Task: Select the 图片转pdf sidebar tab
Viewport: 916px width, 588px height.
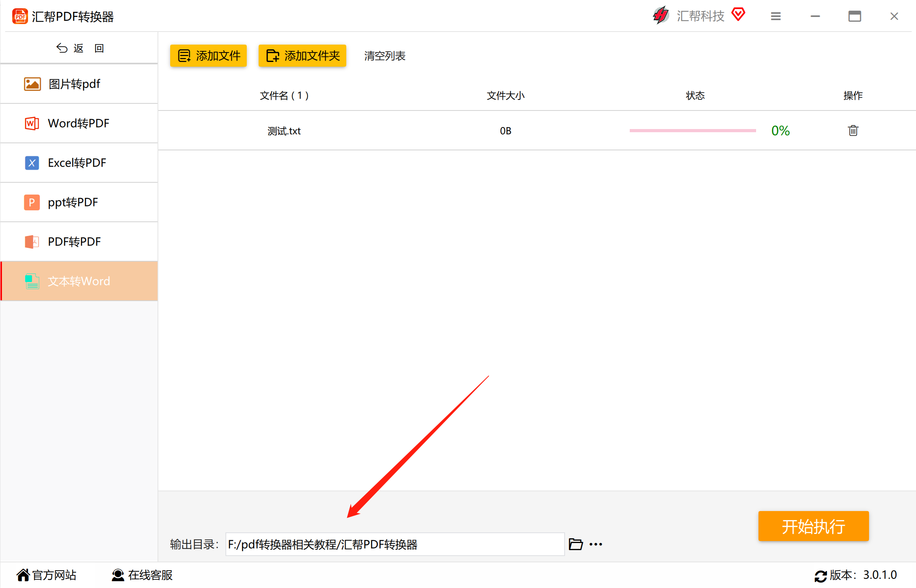Action: coord(79,84)
